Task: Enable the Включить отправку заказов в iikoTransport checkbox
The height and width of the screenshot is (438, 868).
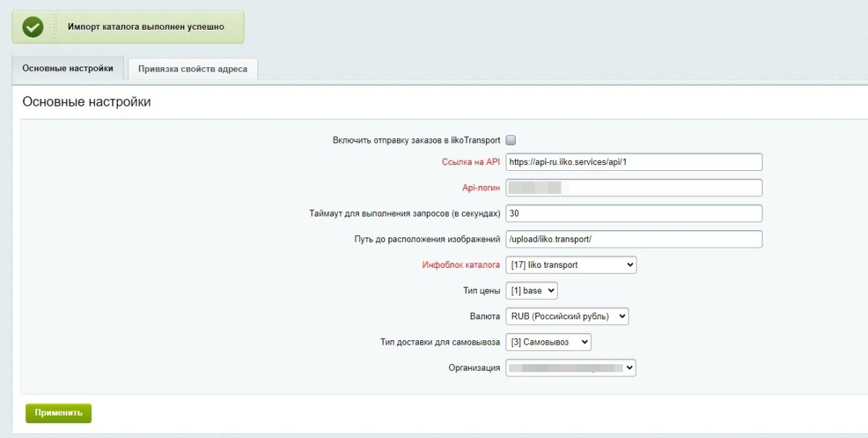Action: pos(511,140)
